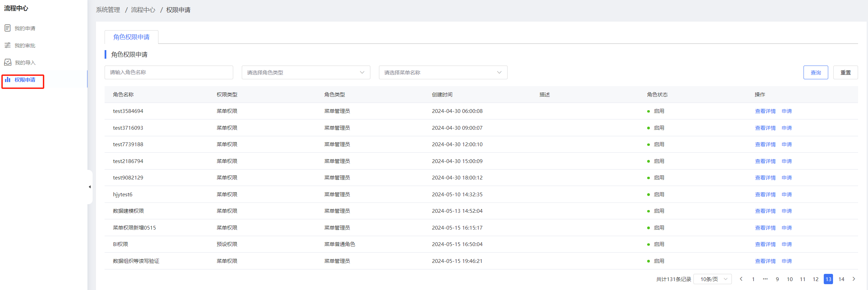Apply for role hjytest6
Viewport: 868px width, 290px height.
click(x=787, y=195)
